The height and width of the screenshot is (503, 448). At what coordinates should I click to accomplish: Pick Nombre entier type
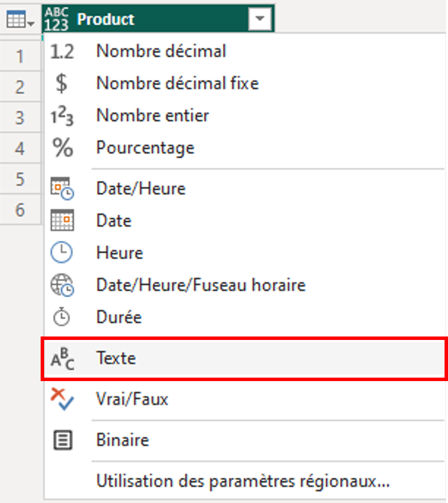[153, 116]
